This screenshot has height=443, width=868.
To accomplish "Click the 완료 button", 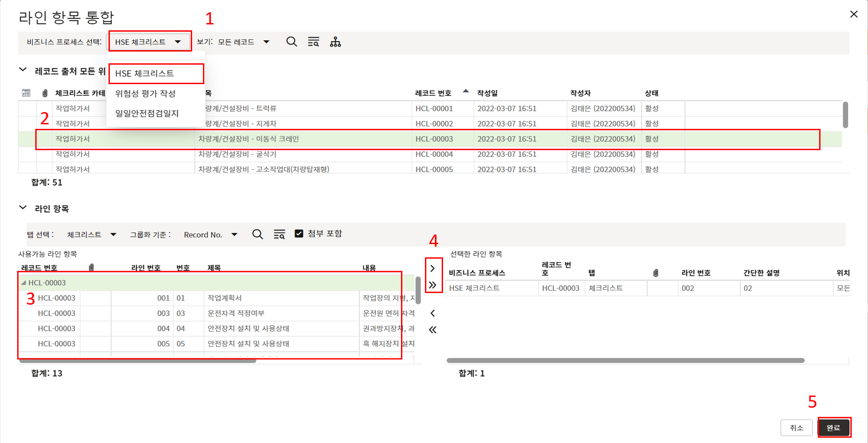I will [x=833, y=428].
